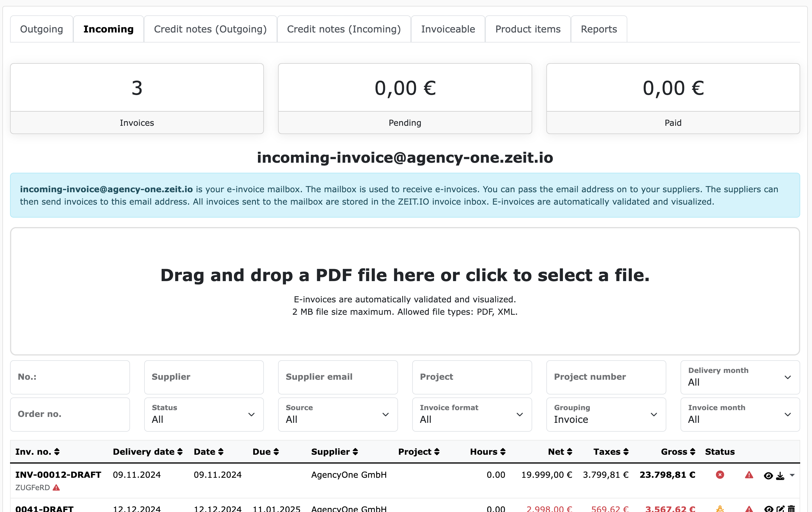Image resolution: width=812 pixels, height=512 pixels.
Task: Open the Reports tab
Action: pyautogui.click(x=599, y=29)
